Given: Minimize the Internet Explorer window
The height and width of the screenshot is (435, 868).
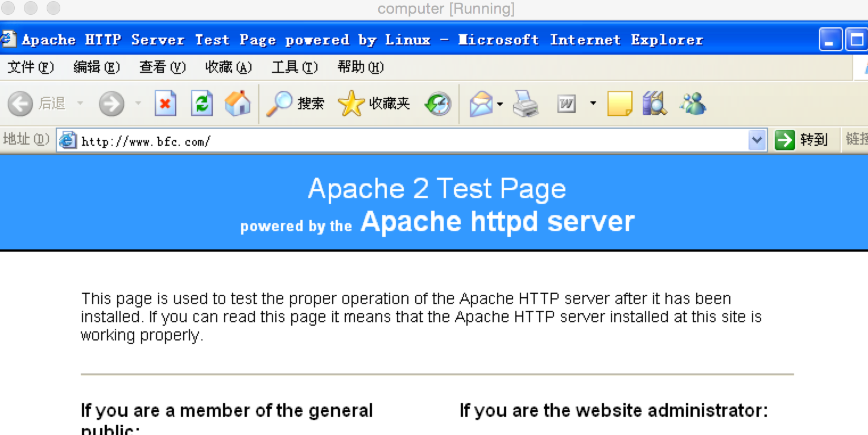Looking at the screenshot, I should tap(830, 40).
